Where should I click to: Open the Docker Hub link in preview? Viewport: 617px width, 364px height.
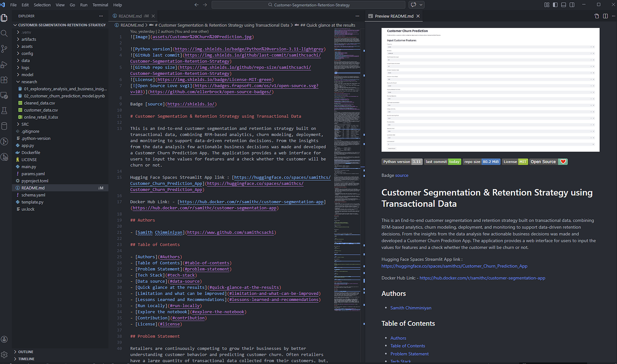pos(483,278)
